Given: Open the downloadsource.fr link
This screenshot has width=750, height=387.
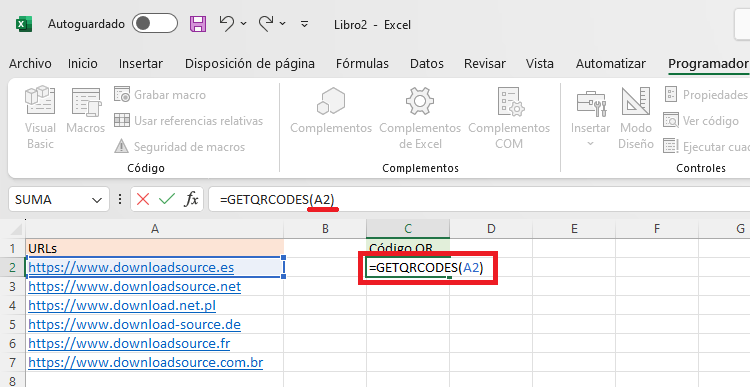Looking at the screenshot, I should click(129, 343).
